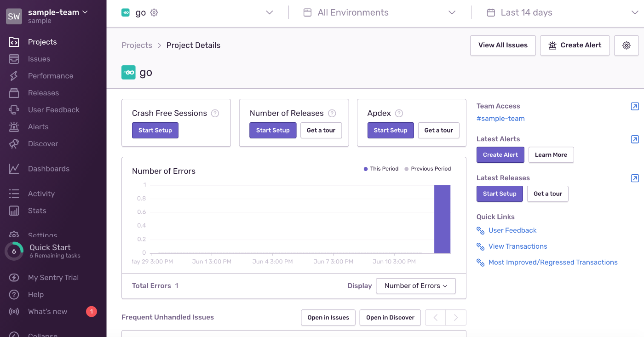
Task: Click the Stats bar chart icon
Action: point(14,211)
